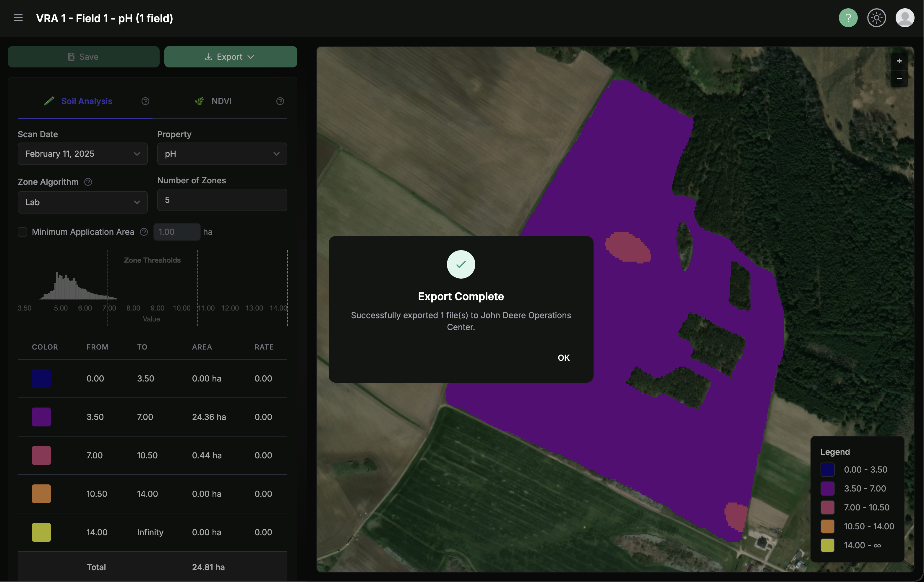The width and height of the screenshot is (924, 582).
Task: Click the help icon beside Minimum Application Area
Action: click(x=144, y=232)
